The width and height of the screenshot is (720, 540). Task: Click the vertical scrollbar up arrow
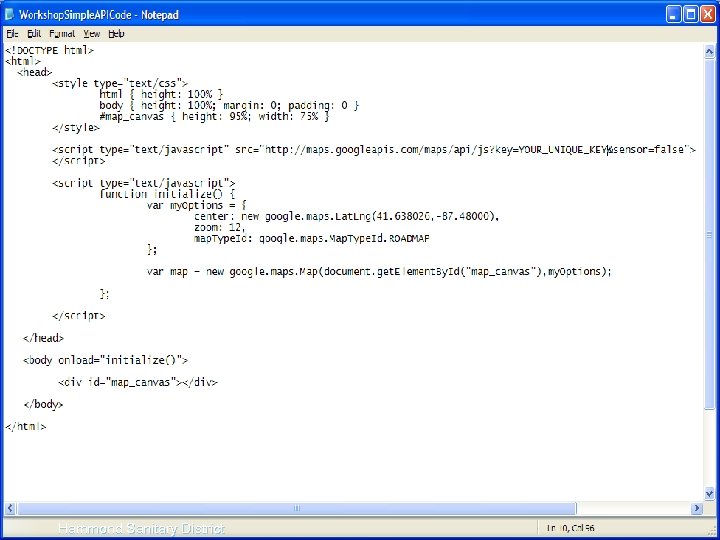tap(709, 51)
